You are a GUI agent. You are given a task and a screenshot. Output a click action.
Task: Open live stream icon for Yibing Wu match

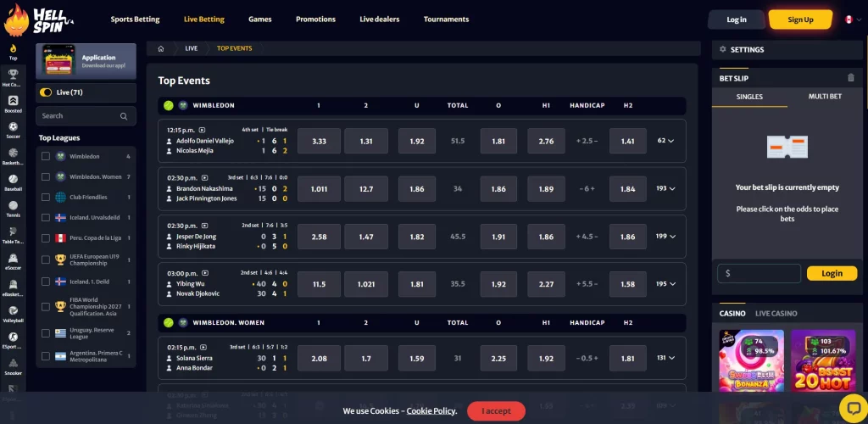[x=205, y=273]
